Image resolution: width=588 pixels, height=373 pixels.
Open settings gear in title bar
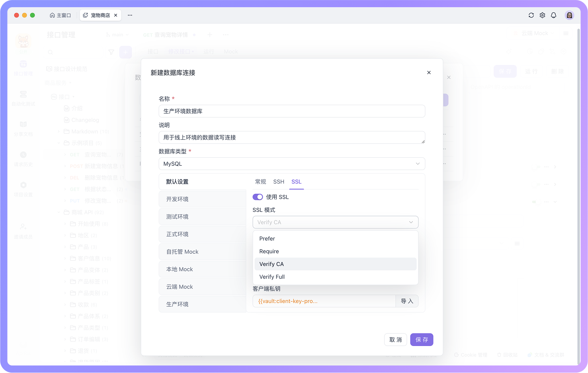(542, 15)
